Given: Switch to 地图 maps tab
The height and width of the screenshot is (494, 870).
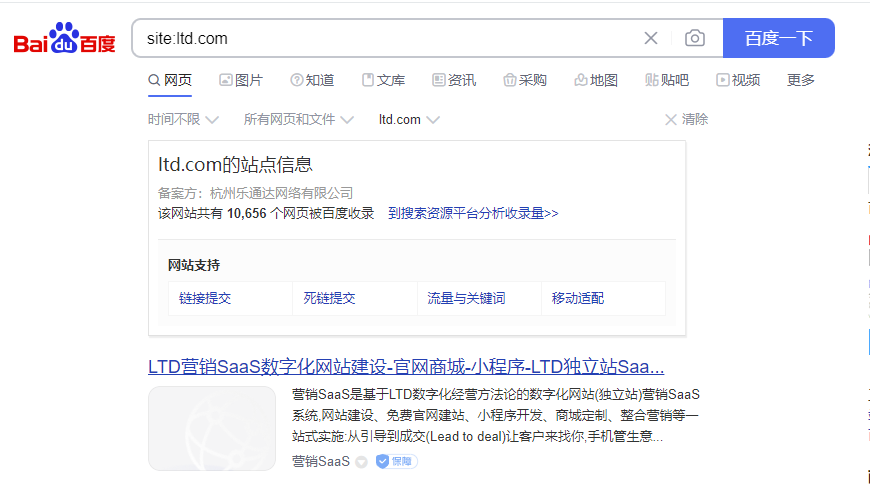Looking at the screenshot, I should 596,80.
